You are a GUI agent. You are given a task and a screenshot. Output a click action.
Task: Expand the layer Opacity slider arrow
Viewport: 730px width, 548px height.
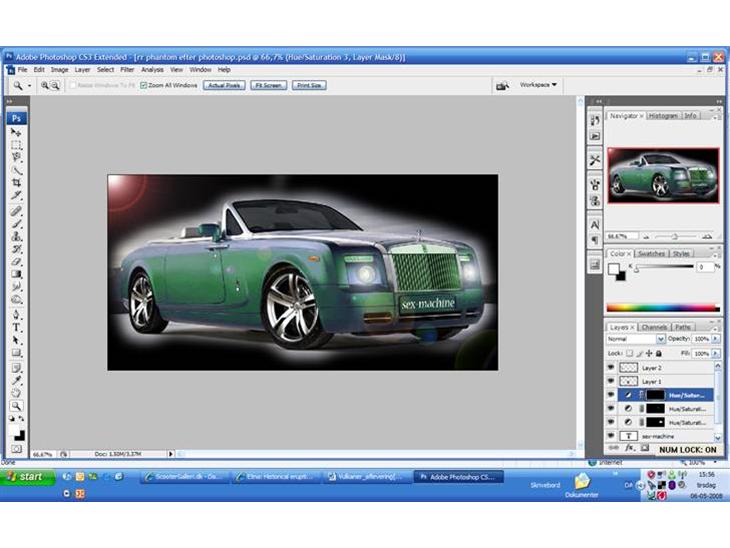(715, 339)
